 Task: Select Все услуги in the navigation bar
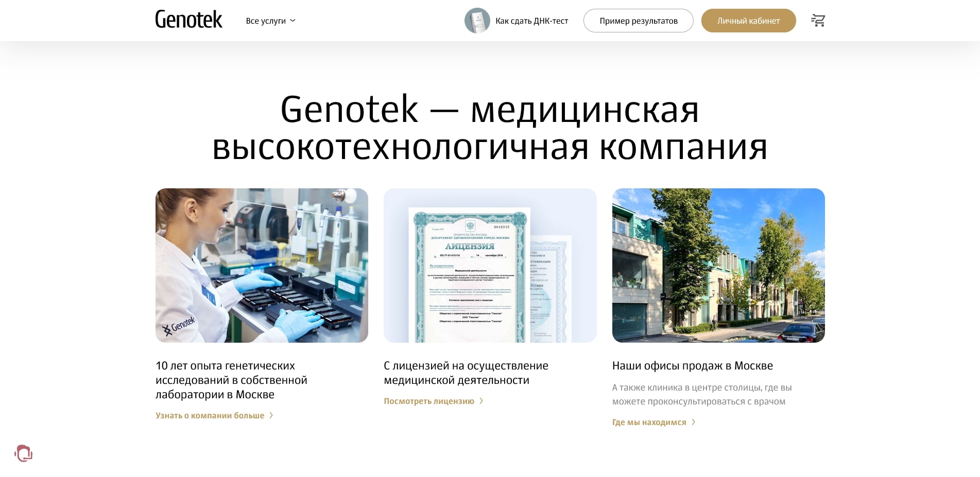point(266,21)
